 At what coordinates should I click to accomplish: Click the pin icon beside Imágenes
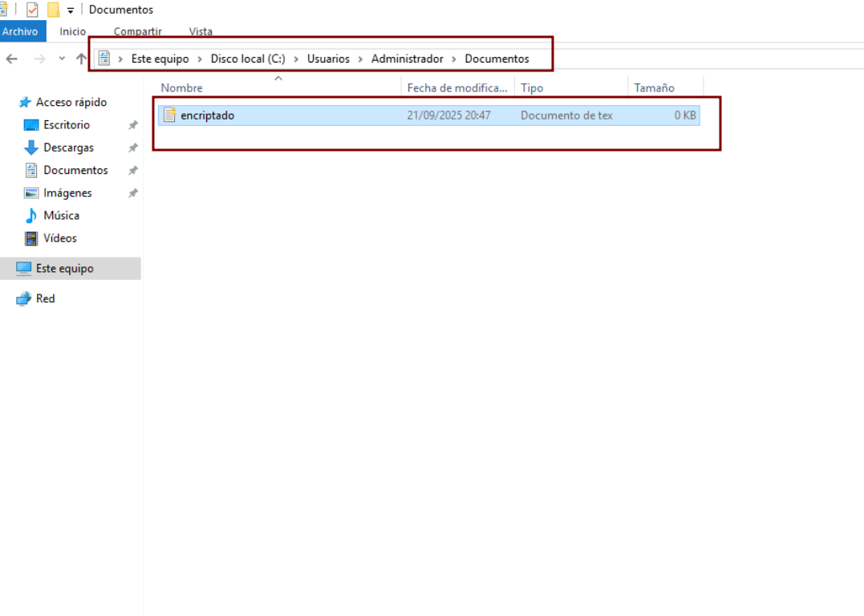tap(133, 192)
